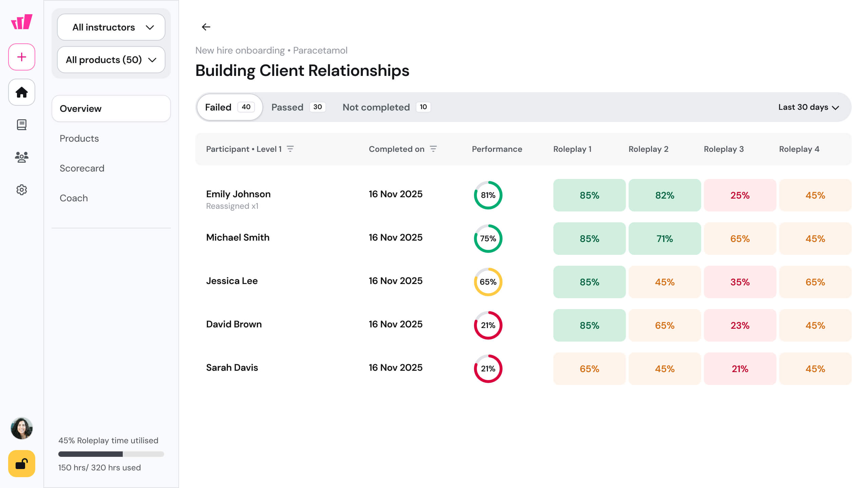Click the Participant column filter icon
The image size is (868, 488).
[290, 149]
